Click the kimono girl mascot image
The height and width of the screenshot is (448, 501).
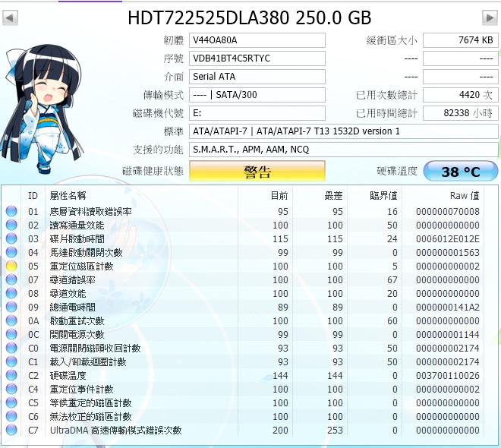42,110
